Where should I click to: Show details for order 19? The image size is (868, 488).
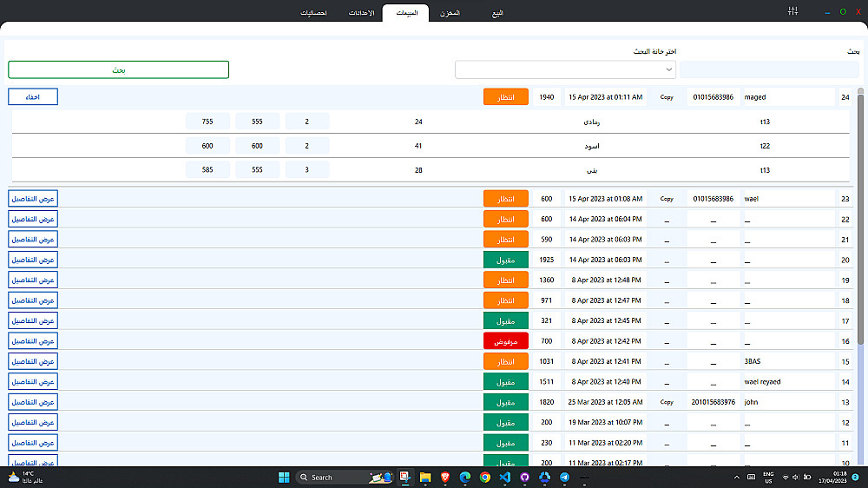tap(33, 280)
